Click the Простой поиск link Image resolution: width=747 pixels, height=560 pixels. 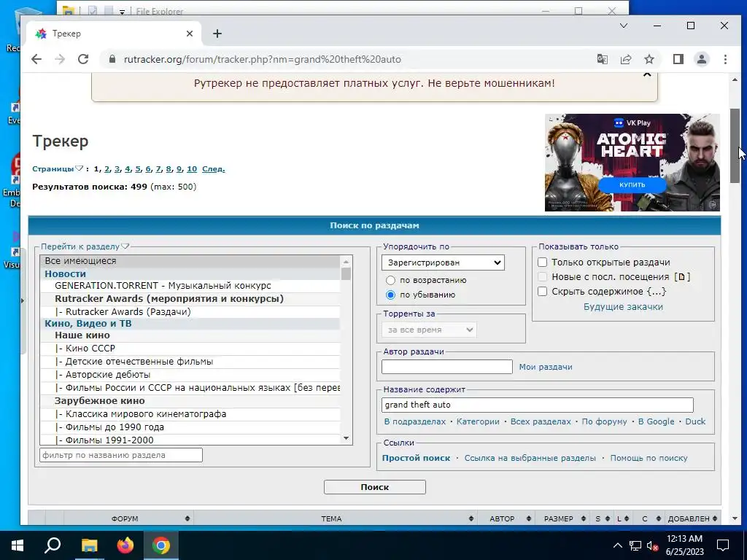tap(416, 458)
